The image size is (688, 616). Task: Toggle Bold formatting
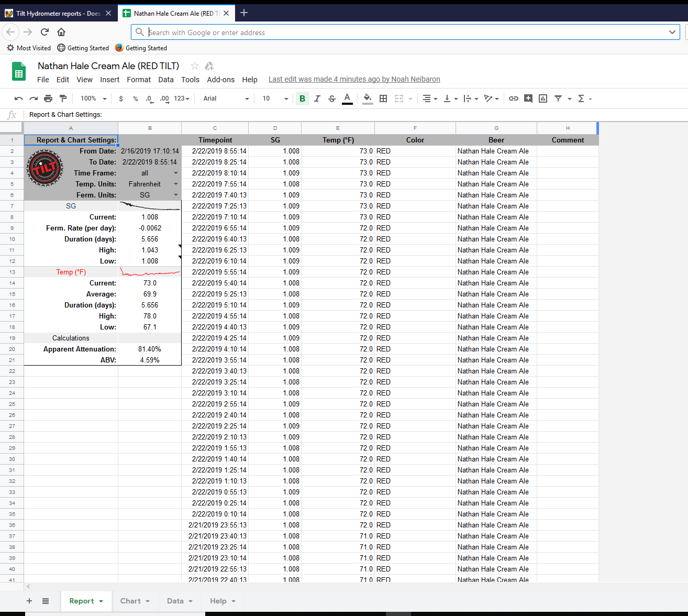(x=302, y=98)
